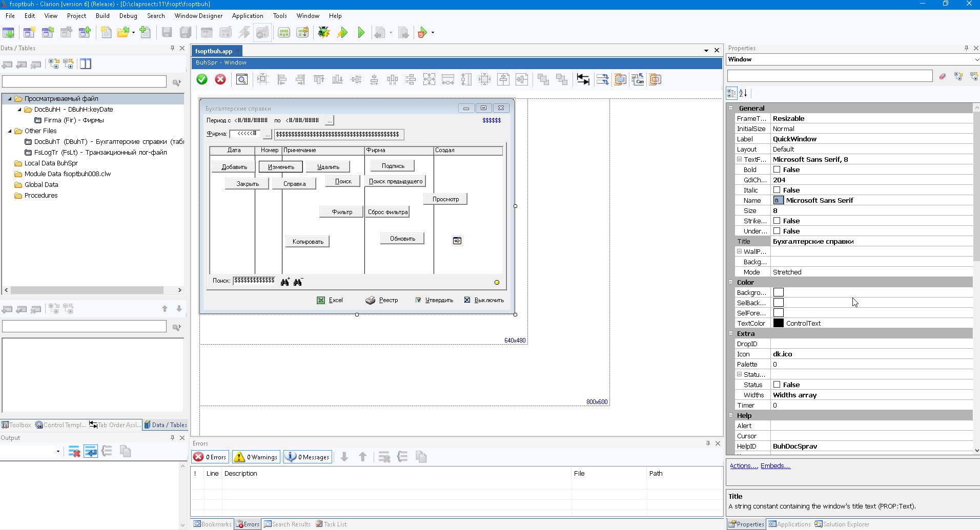Collapse the Other Files tree node
The image size is (980, 530).
pos(10,131)
